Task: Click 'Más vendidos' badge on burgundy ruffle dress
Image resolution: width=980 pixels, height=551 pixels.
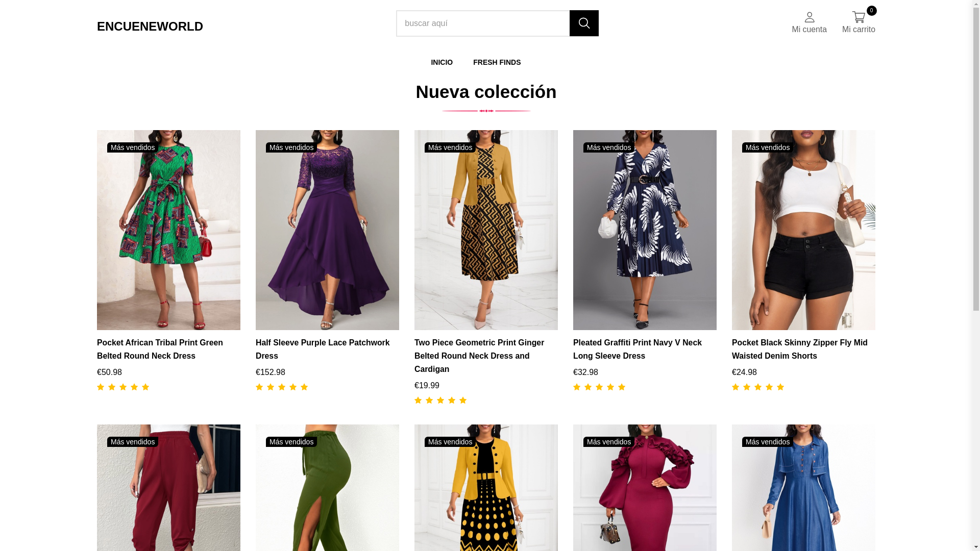Action: (609, 442)
